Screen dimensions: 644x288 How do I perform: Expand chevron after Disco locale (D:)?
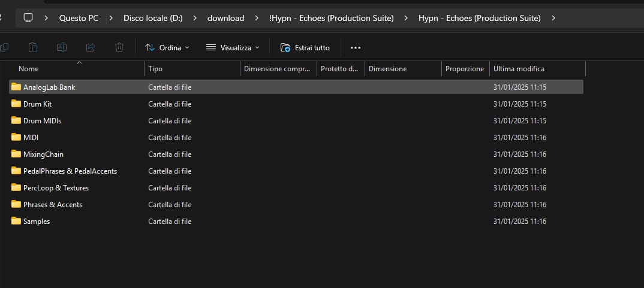click(195, 18)
